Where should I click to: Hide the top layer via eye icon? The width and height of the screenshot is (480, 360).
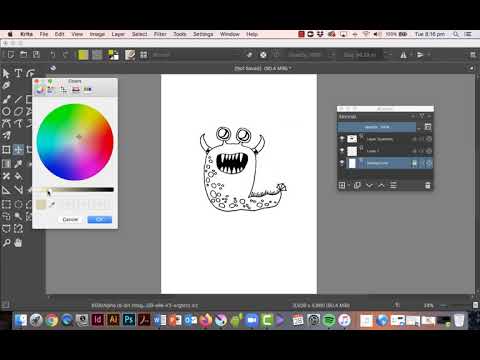[342, 139]
